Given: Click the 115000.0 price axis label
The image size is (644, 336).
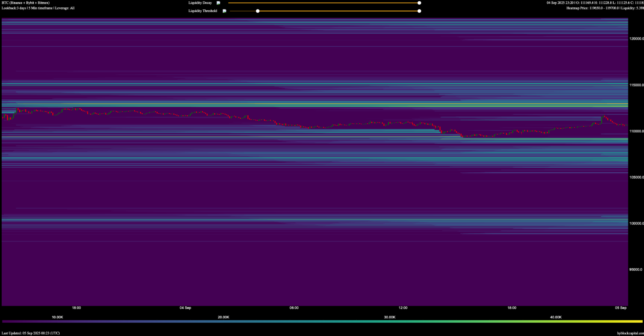Looking at the screenshot, I should click(636, 85).
